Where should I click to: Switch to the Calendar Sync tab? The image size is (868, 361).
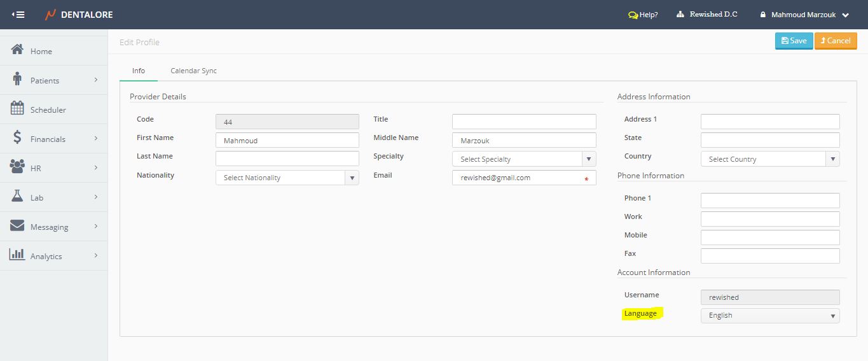point(193,71)
